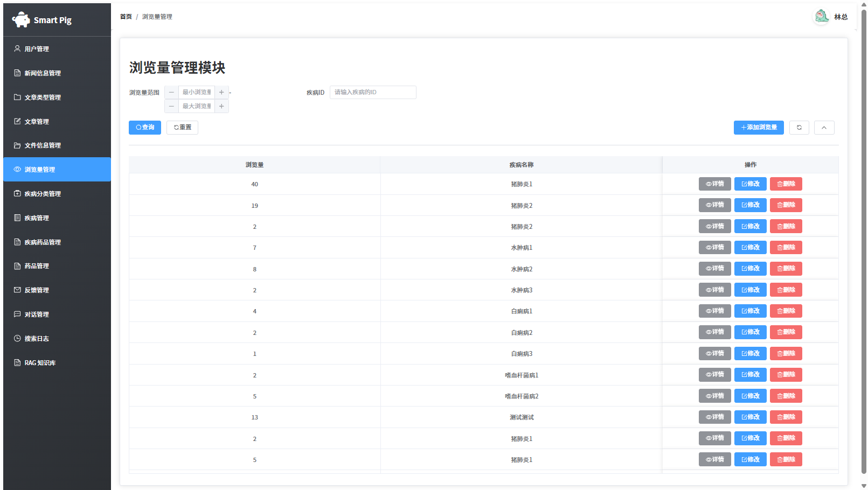Screen dimensions: 868x490
Task: Open 文章类型管理 in the sidebar
Action: point(57,97)
